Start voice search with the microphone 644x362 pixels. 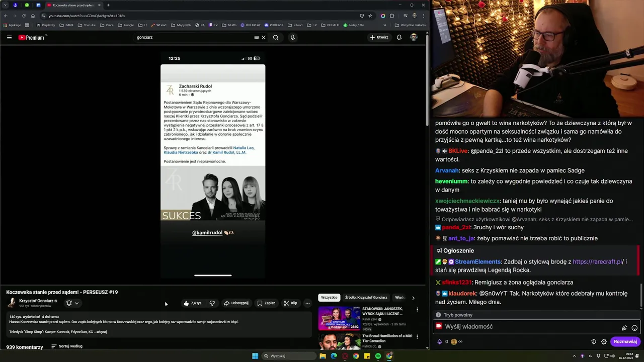click(293, 37)
